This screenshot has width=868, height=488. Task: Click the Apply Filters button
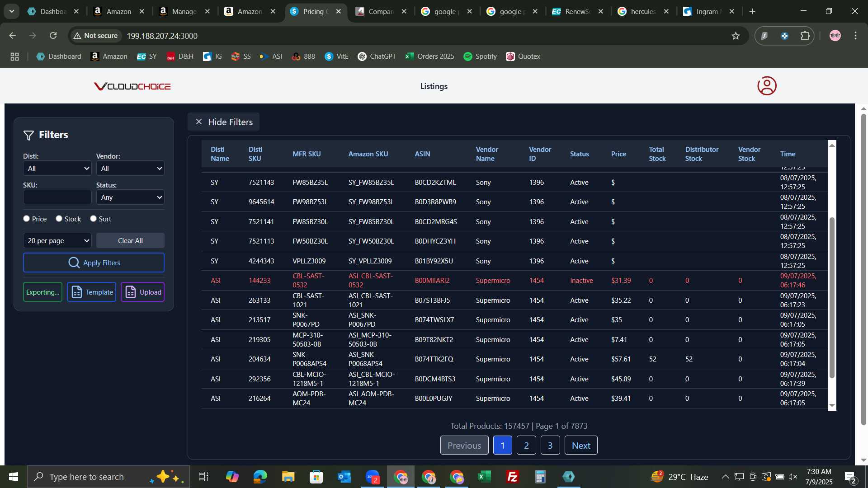tap(94, 263)
